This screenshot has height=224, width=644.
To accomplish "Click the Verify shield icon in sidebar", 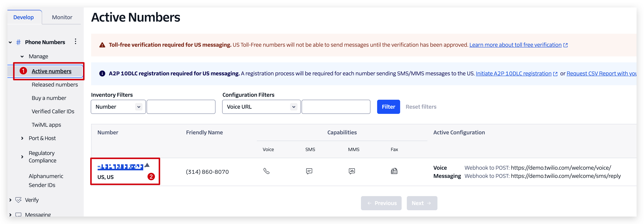I will coord(18,200).
